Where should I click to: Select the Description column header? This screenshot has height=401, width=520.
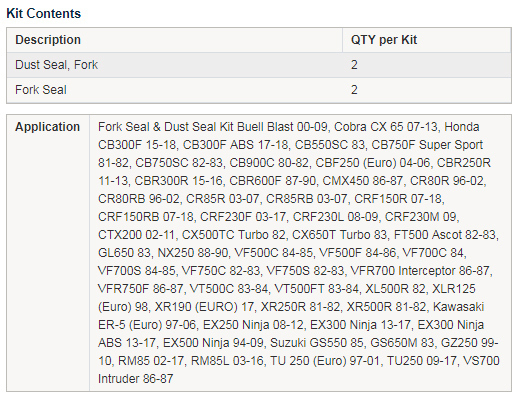pyautogui.click(x=174, y=40)
